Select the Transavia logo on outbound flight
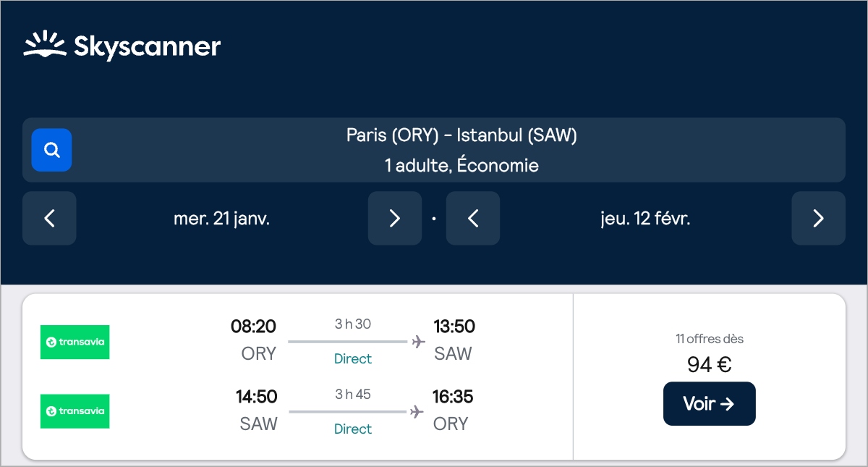This screenshot has height=467, width=868. tap(75, 342)
